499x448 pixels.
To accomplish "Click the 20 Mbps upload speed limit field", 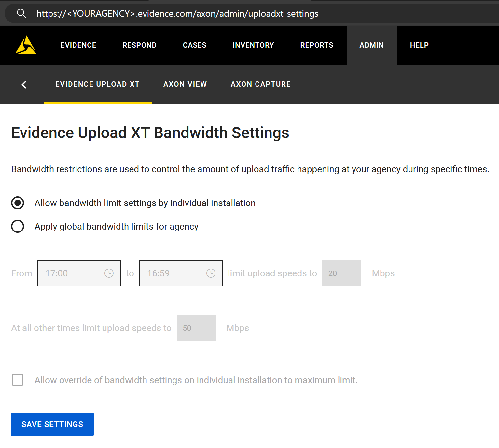I will click(341, 273).
